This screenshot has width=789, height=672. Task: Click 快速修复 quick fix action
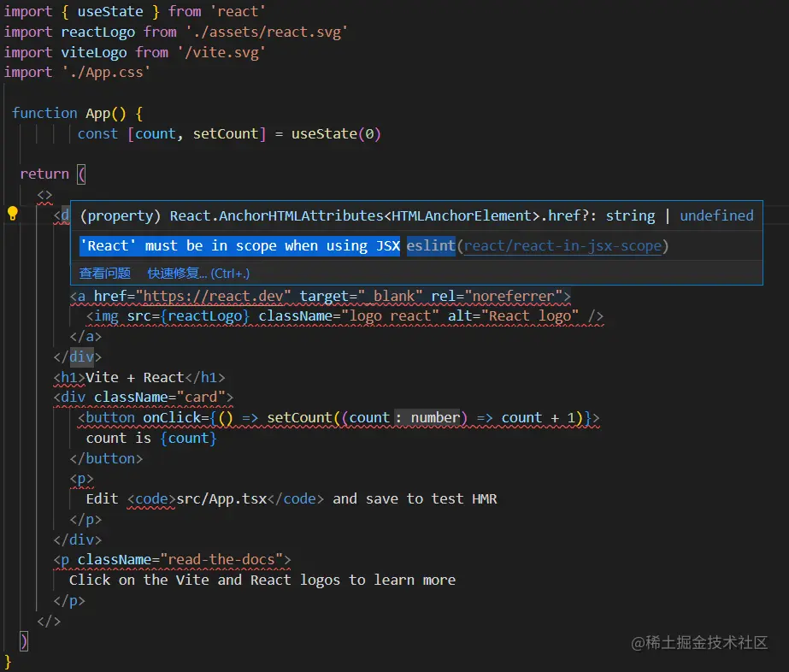click(198, 274)
